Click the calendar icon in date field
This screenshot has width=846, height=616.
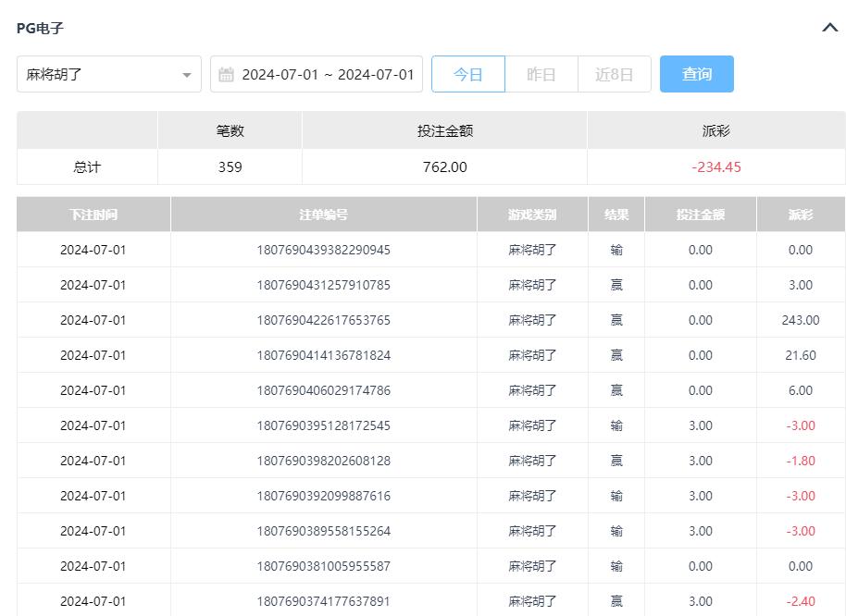point(227,74)
